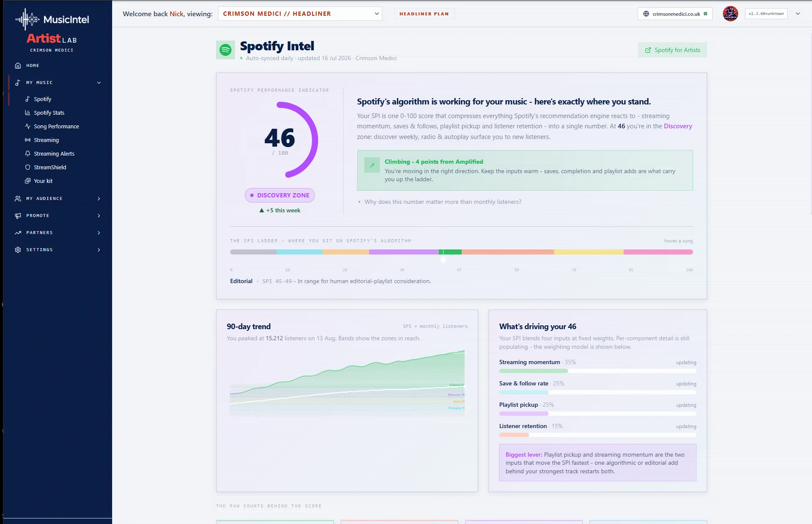Click the light blue rung on SPI ladder
Viewport: 812px width, 524px height.
[300, 252]
